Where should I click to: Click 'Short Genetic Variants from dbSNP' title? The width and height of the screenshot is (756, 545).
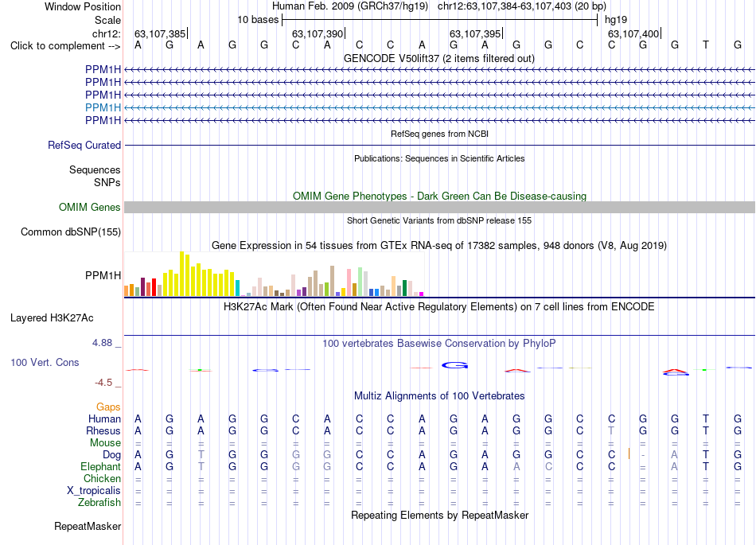[439, 220]
